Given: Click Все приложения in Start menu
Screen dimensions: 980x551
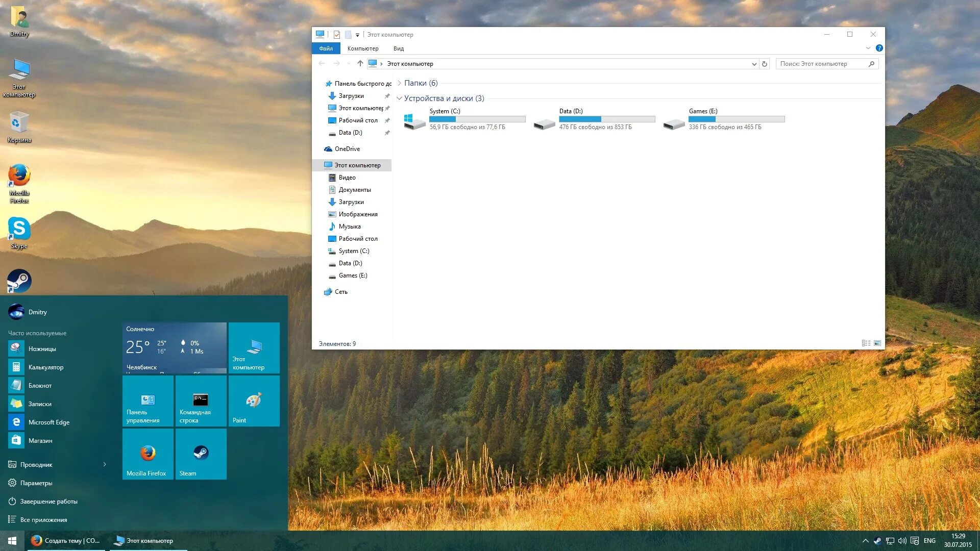Looking at the screenshot, I should [43, 520].
